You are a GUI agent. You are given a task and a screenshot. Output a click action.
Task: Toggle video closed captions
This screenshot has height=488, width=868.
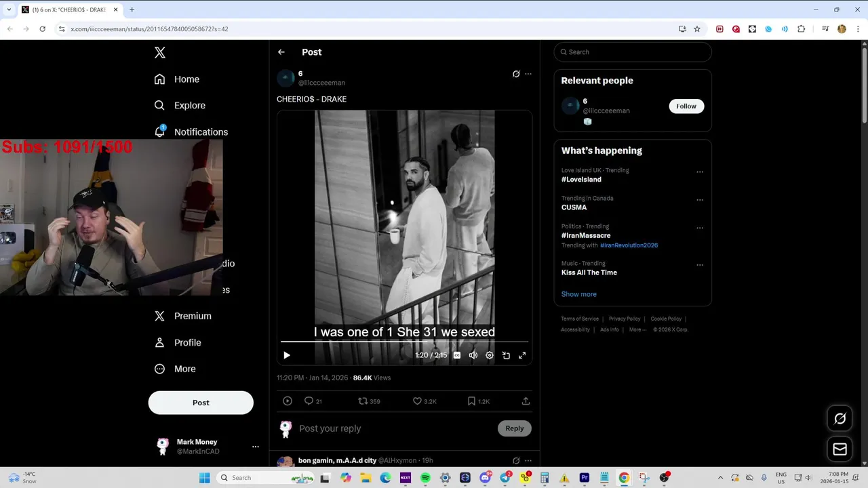tap(457, 355)
